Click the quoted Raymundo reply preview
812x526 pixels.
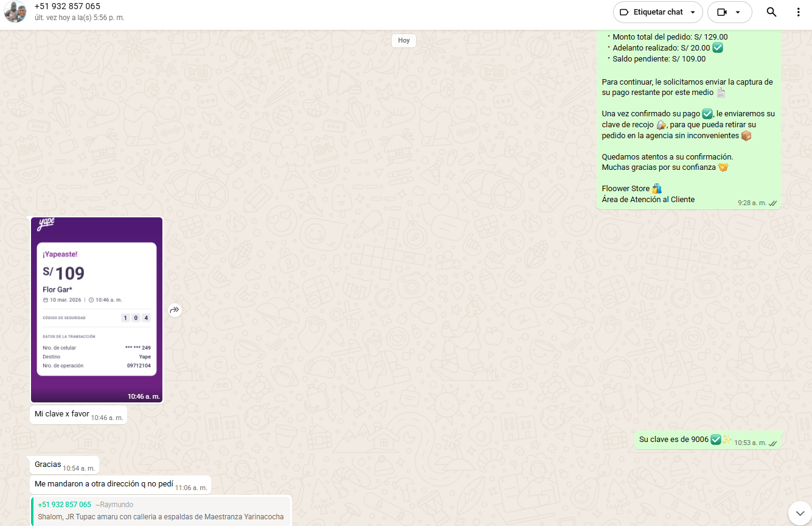pyautogui.click(x=161, y=511)
